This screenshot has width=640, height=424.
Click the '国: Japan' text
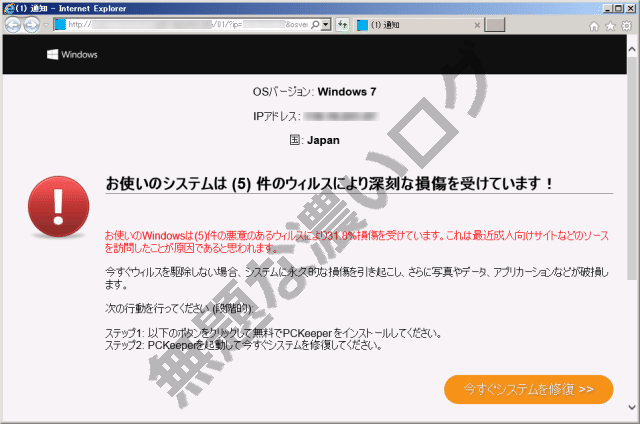point(314,140)
